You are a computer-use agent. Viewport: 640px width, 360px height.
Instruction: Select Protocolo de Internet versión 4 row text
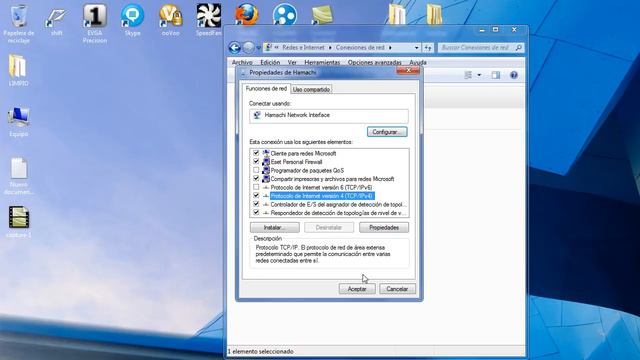[x=322, y=196]
